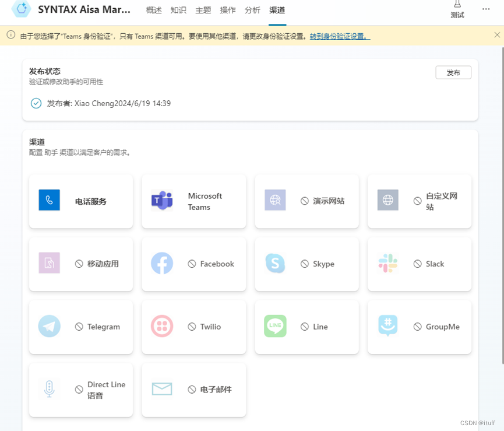The width and height of the screenshot is (504, 431).
Task: Click the GroupMe channel name
Action: pos(443,327)
